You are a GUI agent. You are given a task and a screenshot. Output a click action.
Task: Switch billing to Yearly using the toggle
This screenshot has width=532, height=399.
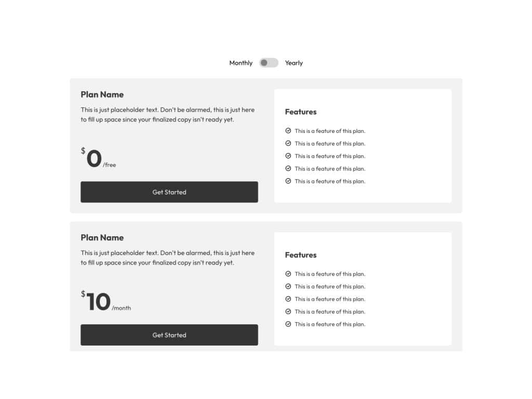pos(269,62)
